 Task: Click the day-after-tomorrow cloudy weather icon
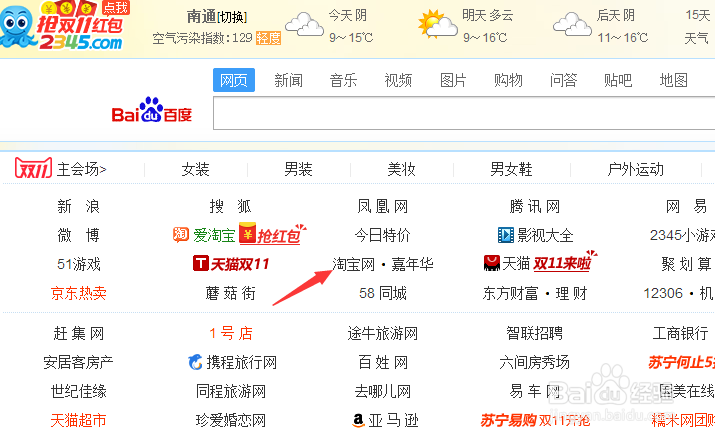(x=572, y=25)
